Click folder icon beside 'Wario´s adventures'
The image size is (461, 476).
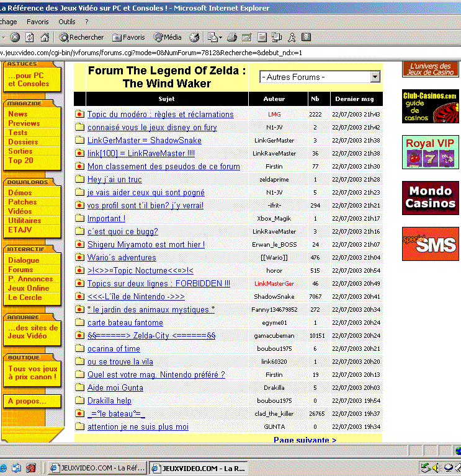tap(79, 257)
